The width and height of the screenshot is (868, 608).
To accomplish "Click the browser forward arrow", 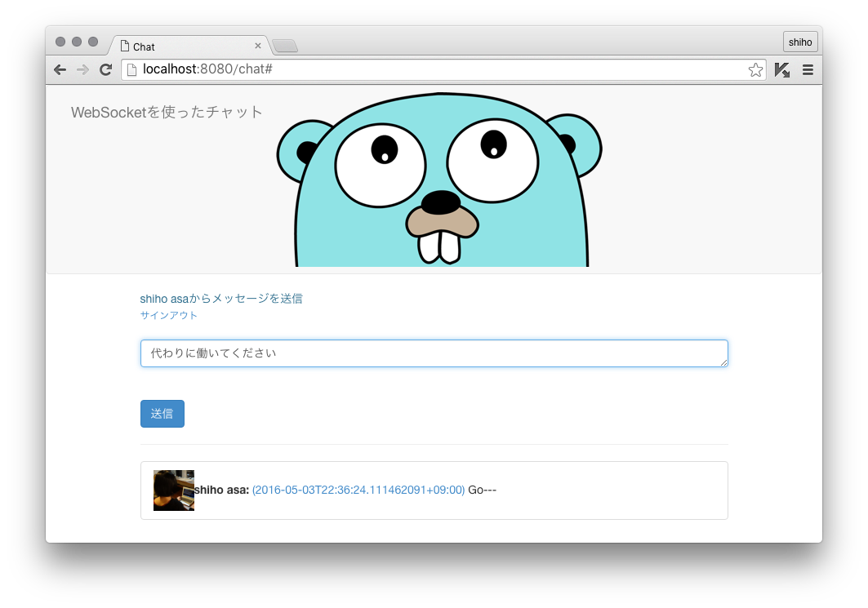I will [x=82, y=69].
